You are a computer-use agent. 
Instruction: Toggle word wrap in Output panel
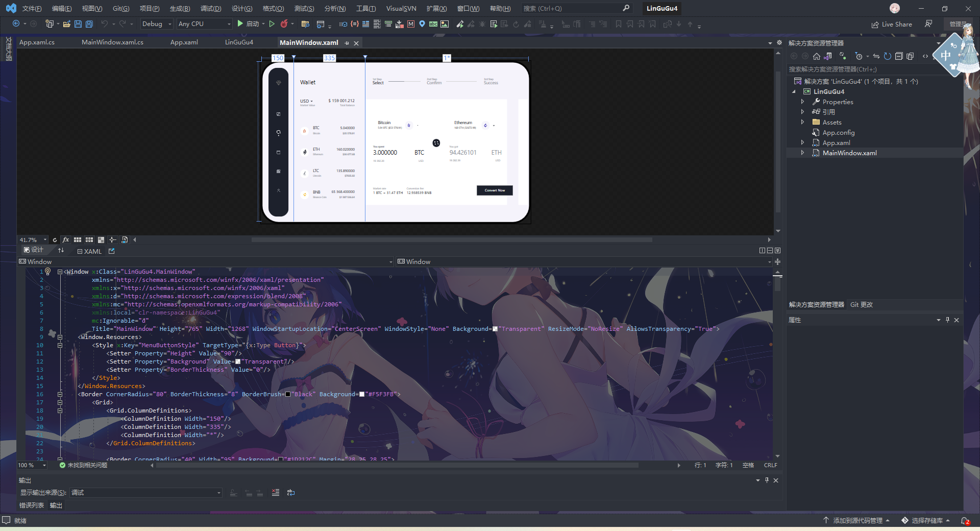pyautogui.click(x=291, y=493)
